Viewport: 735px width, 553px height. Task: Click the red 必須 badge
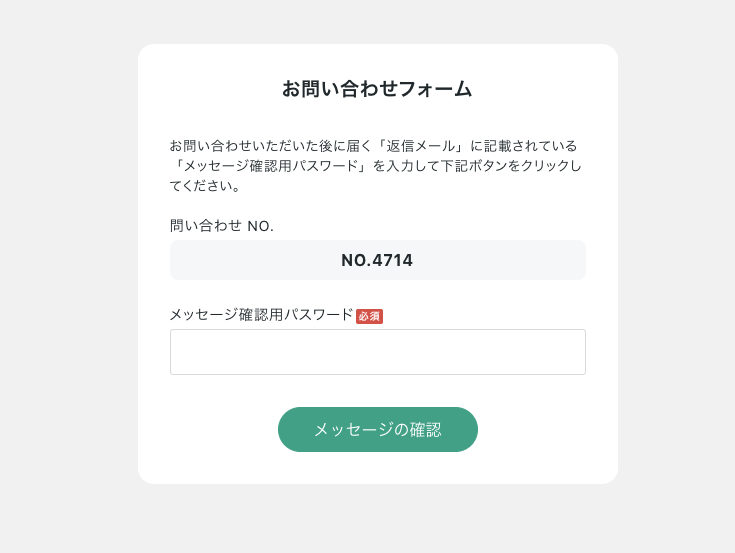coord(369,316)
